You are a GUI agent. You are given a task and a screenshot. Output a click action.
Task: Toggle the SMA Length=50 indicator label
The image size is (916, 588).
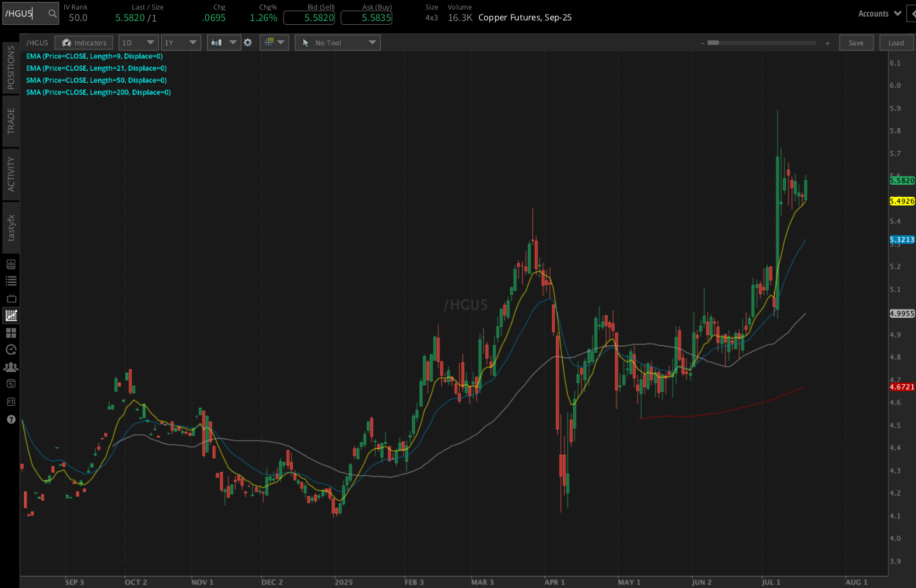96,80
